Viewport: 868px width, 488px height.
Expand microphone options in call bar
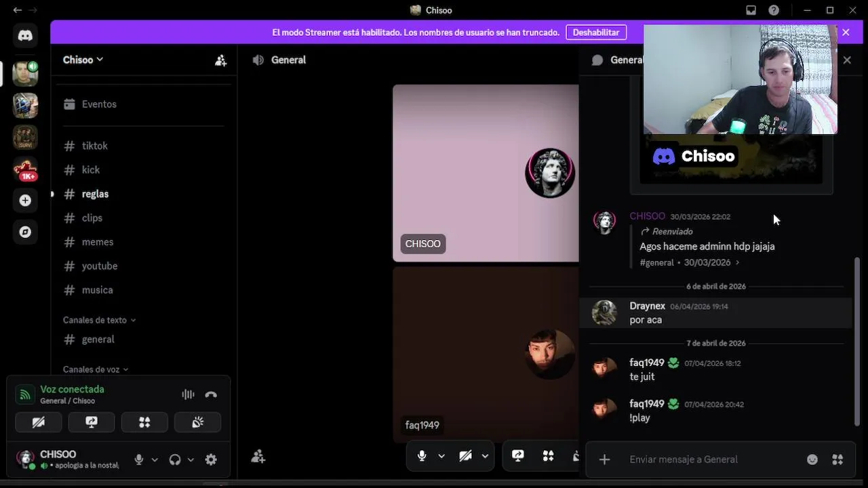pyautogui.click(x=441, y=456)
